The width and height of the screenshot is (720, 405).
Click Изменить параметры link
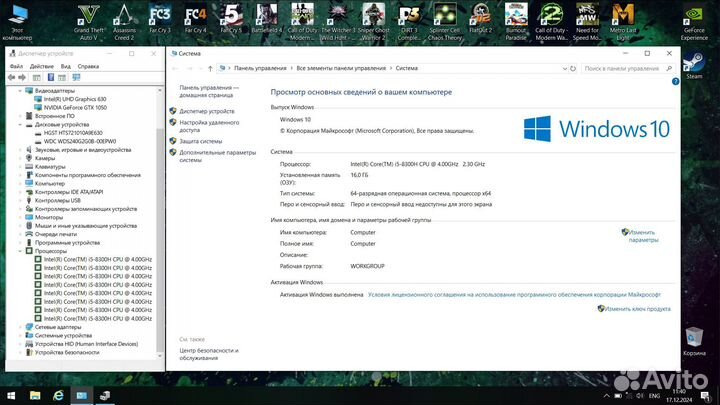point(642,236)
